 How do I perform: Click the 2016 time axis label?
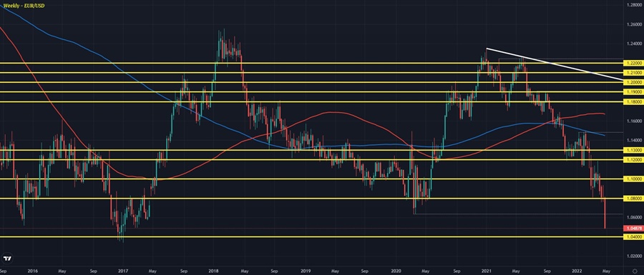point(33,271)
